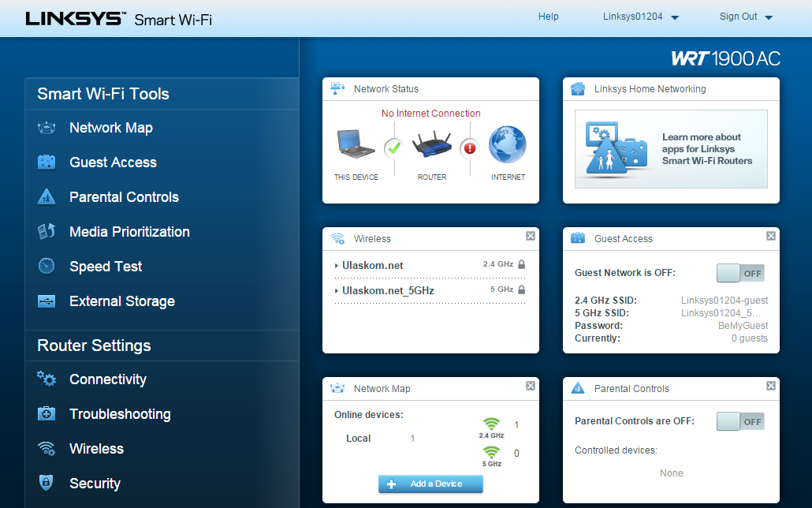Click the Media Prioritization sidebar icon
The width and height of the screenshot is (812, 508).
pos(47,232)
